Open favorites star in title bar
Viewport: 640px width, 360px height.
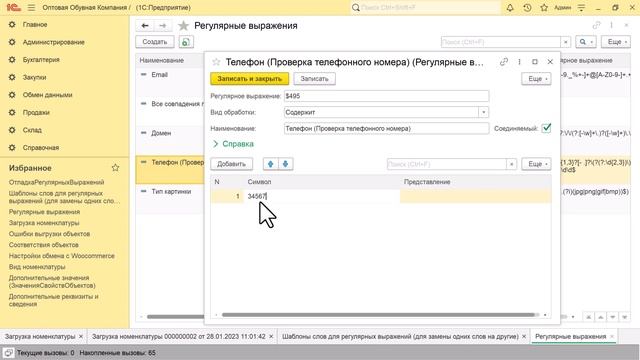pyautogui.click(x=544, y=8)
